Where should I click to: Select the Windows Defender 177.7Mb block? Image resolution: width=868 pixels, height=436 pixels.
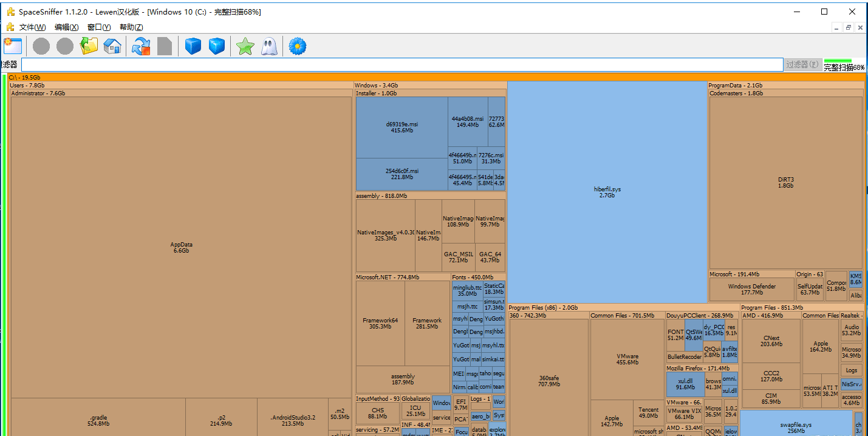(x=752, y=289)
